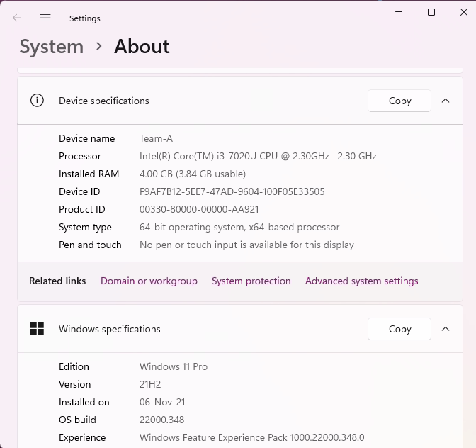Click the Windows logo icon beside Windows specifications
Image resolution: width=476 pixels, height=448 pixels.
click(37, 329)
